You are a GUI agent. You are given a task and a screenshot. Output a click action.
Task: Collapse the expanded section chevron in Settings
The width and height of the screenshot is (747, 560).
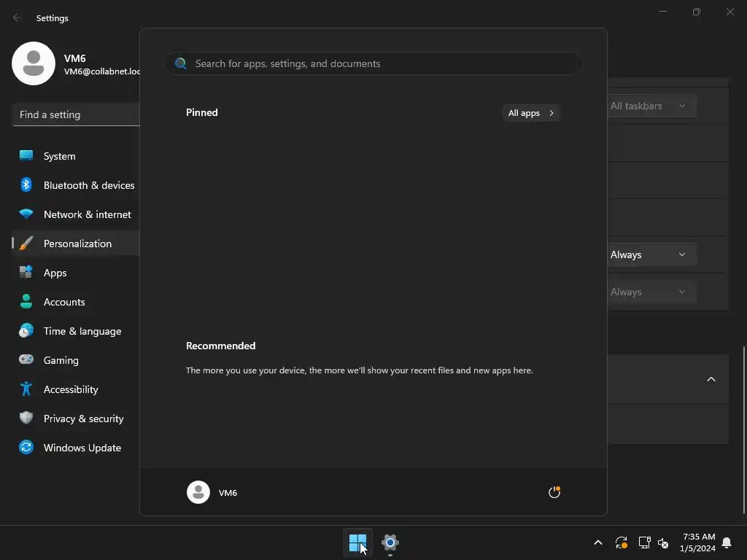pyautogui.click(x=711, y=379)
